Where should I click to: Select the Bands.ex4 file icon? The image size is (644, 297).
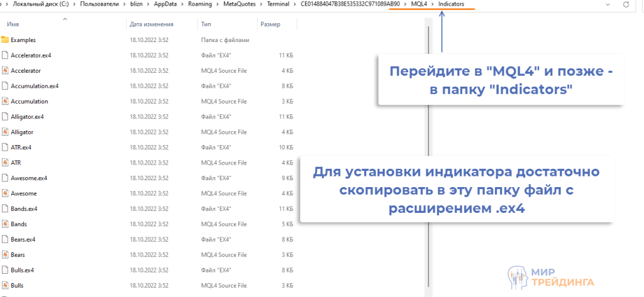pyautogui.click(x=5, y=208)
